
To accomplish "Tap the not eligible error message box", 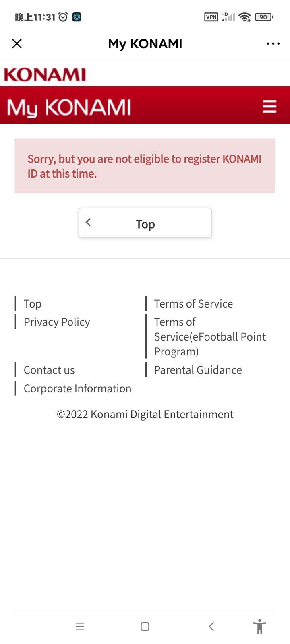I will (145, 166).
